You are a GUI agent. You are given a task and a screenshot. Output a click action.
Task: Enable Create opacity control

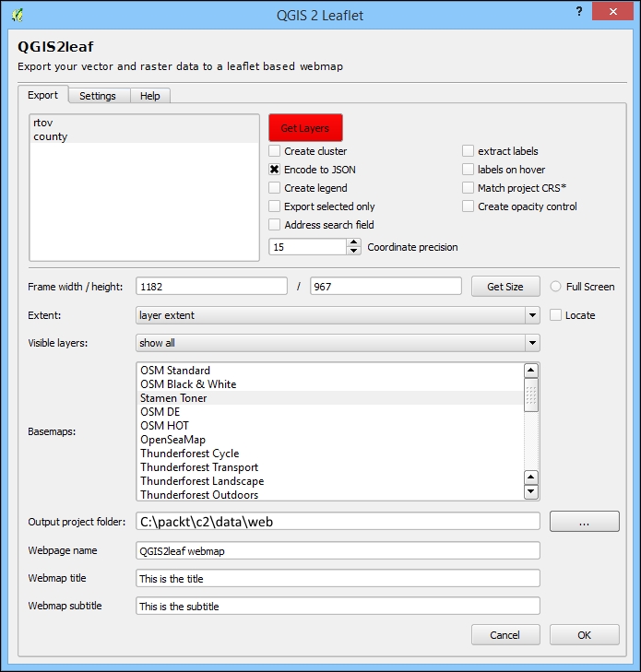point(468,206)
